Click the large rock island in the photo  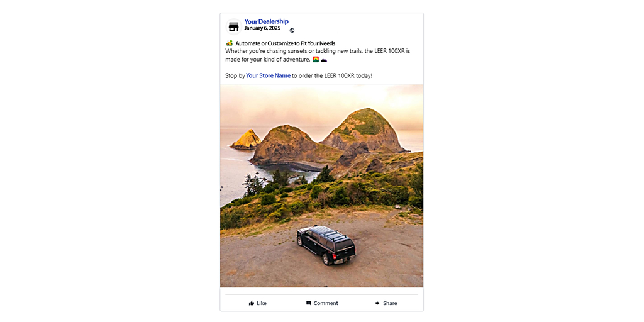pos(364,131)
